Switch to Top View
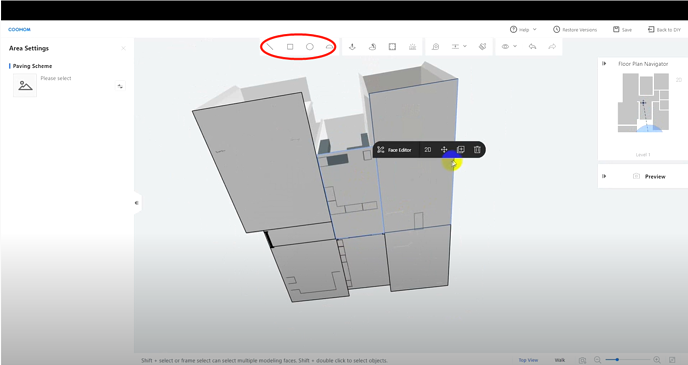The image size is (688, 365). point(528,360)
